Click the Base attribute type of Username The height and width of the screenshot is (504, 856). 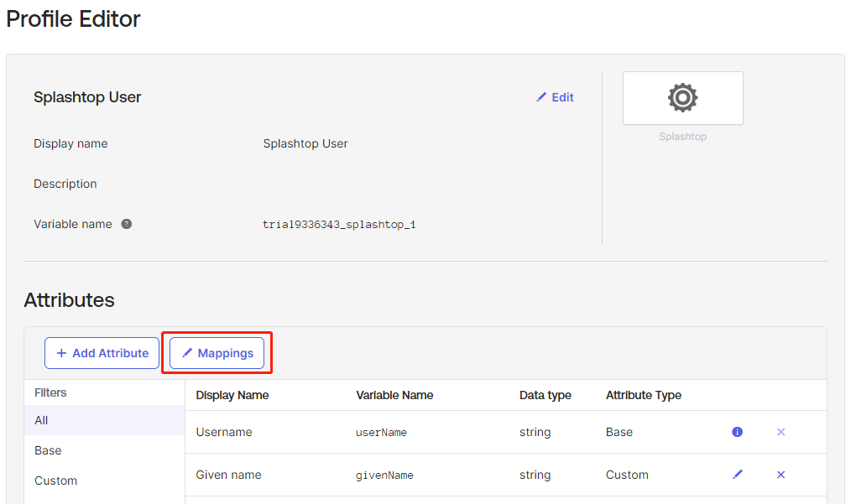[619, 432]
